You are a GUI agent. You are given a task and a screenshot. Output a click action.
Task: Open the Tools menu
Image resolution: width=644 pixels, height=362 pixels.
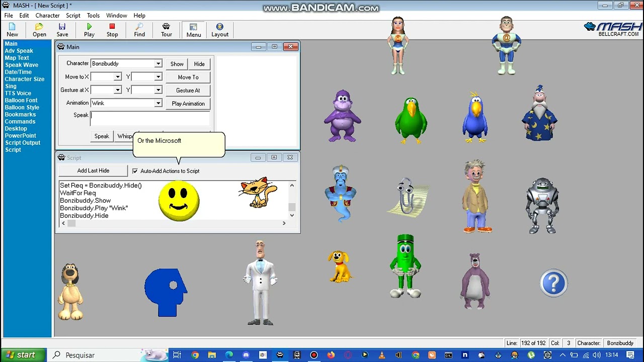click(93, 16)
